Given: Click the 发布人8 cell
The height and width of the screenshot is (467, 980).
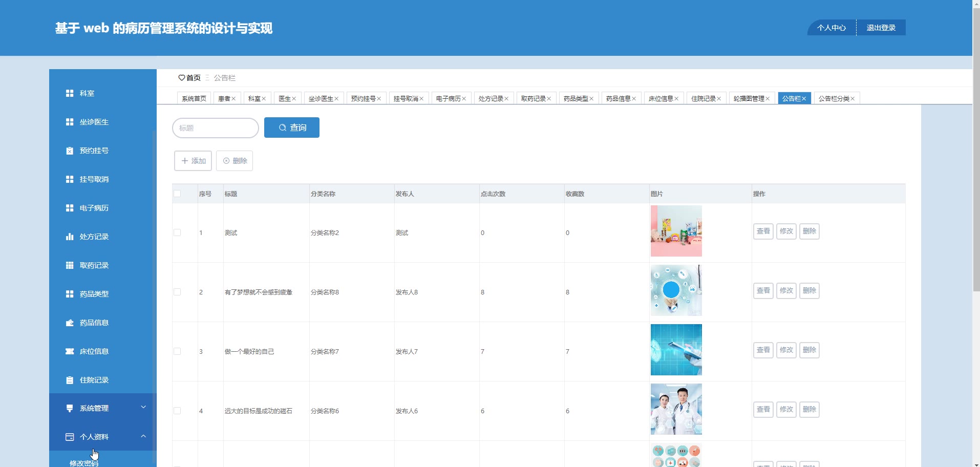Looking at the screenshot, I should click(407, 292).
